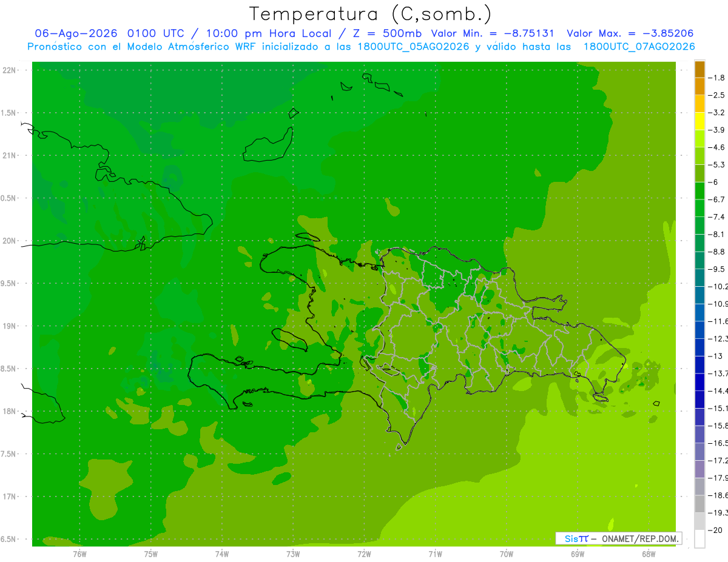Click the '-8.1' colorbar value

(716, 234)
